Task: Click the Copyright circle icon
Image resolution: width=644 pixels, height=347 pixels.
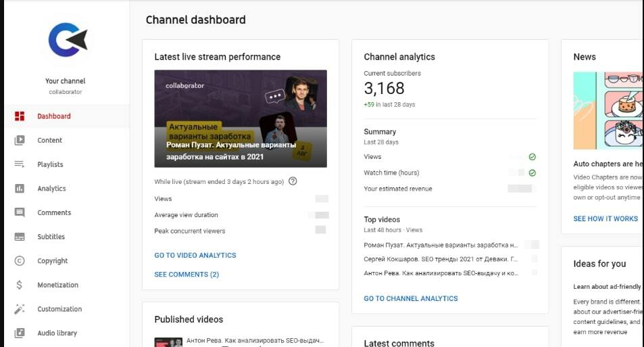Action: click(x=20, y=260)
